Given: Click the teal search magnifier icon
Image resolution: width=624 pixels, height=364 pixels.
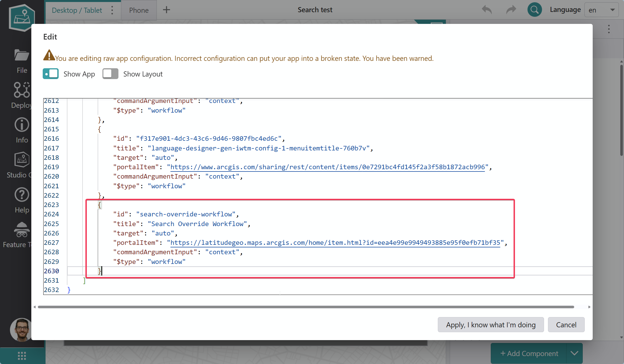Looking at the screenshot, I should (x=534, y=10).
